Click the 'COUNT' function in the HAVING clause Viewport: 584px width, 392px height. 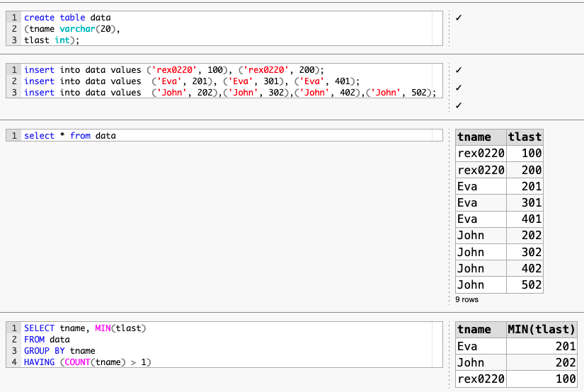click(77, 362)
